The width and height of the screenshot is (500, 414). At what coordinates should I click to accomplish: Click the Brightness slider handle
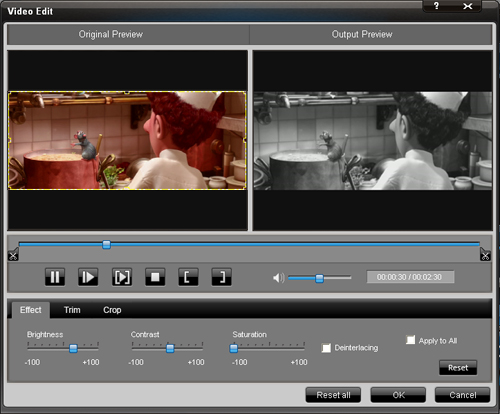73,349
